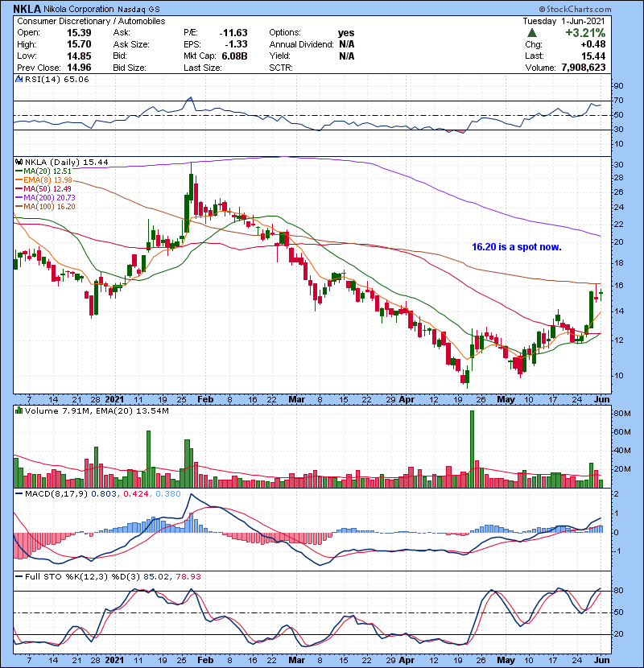Viewport: 644px width, 668px height.
Task: Click the '2021' year marker on the date axis
Action: coord(115,399)
